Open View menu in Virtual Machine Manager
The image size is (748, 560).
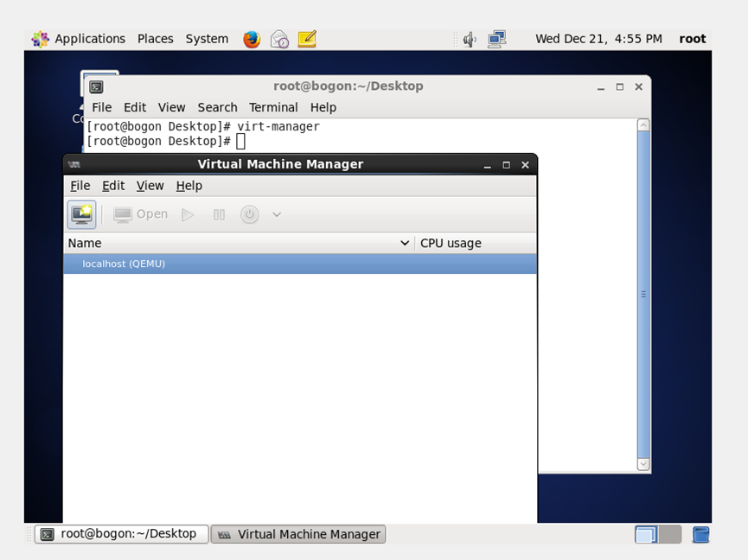(x=150, y=186)
